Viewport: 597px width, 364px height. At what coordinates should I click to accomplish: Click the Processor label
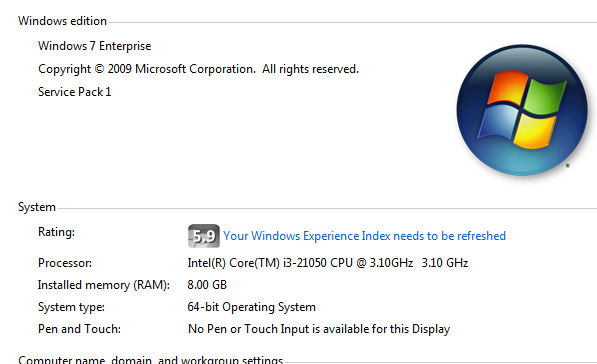coord(65,263)
